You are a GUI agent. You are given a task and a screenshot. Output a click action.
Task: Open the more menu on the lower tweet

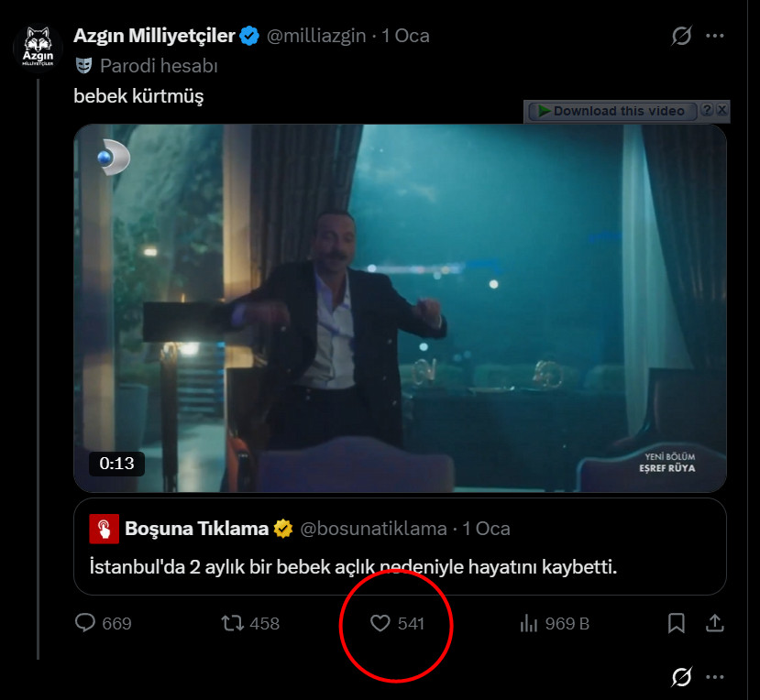point(715,677)
